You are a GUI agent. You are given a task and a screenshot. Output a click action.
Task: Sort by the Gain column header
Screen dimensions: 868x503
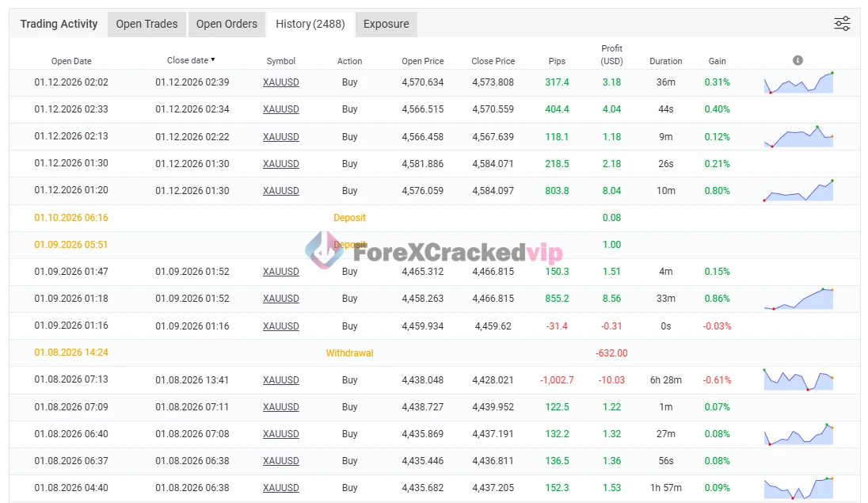pyautogui.click(x=717, y=61)
